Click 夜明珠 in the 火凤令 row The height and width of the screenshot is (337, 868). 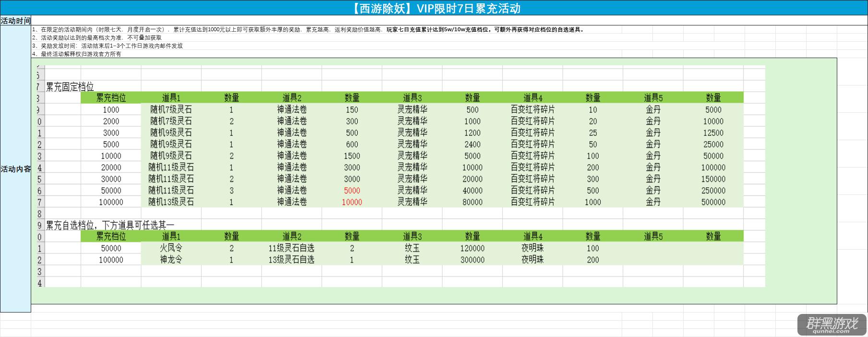pyautogui.click(x=533, y=248)
